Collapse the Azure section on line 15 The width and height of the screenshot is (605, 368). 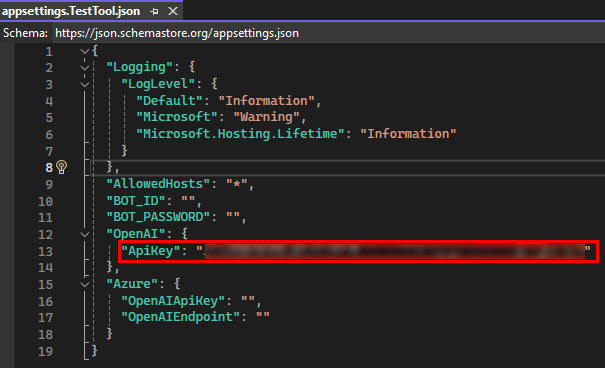point(84,284)
